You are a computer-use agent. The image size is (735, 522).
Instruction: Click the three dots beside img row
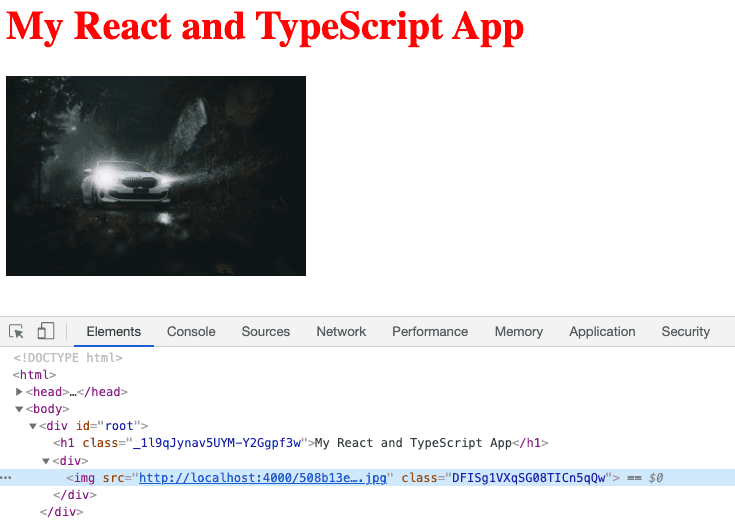(6, 478)
